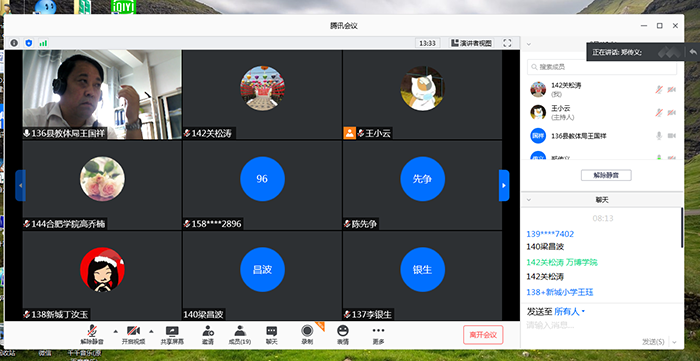Viewport: 700px width, 361px height.
Task: Open the Emoji (表情) reactions icon
Action: tap(343, 335)
